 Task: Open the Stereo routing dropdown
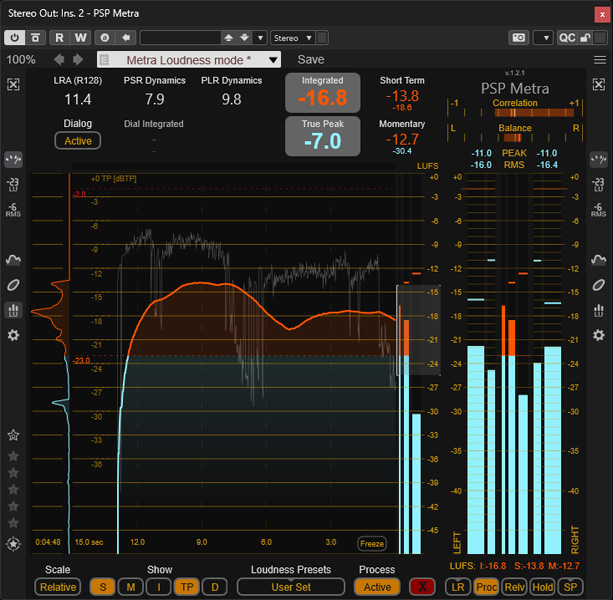(293, 38)
